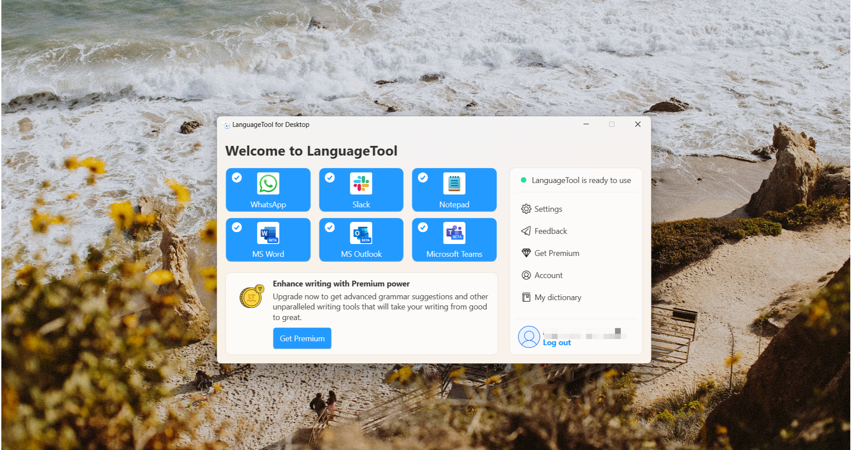Click the Get Premium diamond icon
868x450 pixels.
526,253
